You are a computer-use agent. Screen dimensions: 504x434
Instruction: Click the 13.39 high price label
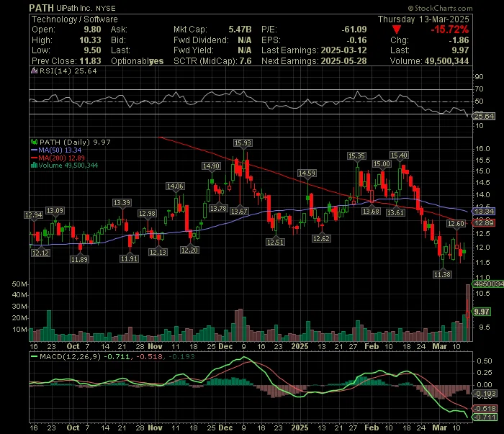122,203
